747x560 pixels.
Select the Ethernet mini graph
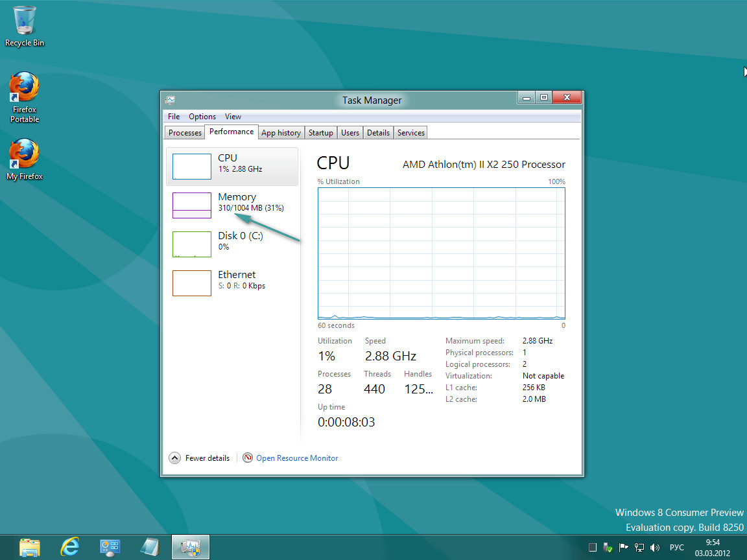click(x=191, y=283)
